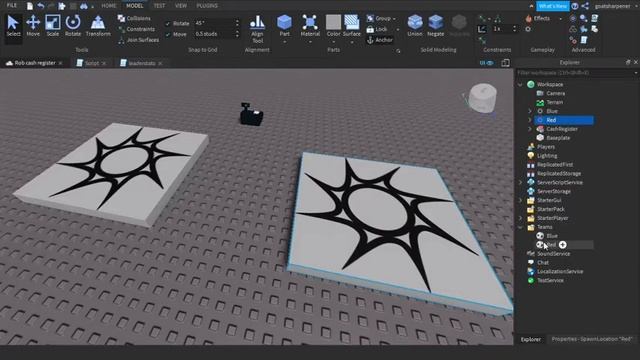Activate the Transform tool
This screenshot has width=640, height=360.
[98, 26]
